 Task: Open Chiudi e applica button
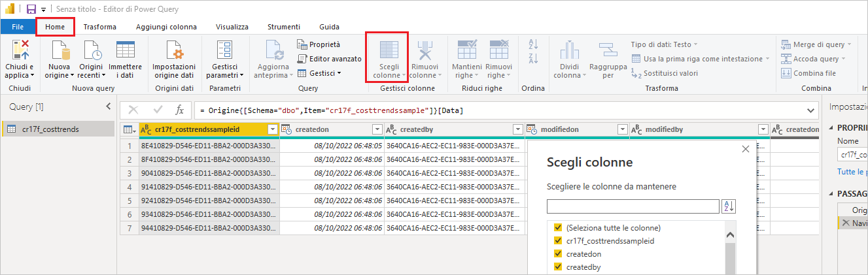[19, 59]
